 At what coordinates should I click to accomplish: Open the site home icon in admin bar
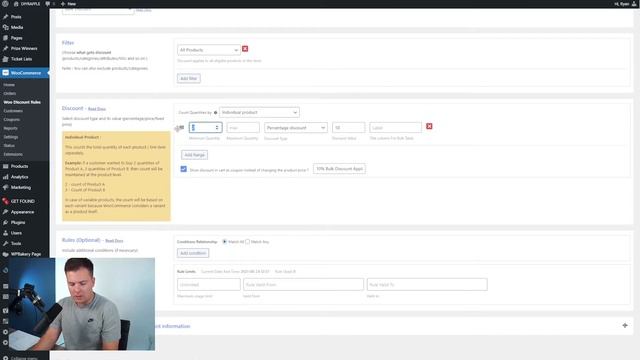(x=16, y=4)
